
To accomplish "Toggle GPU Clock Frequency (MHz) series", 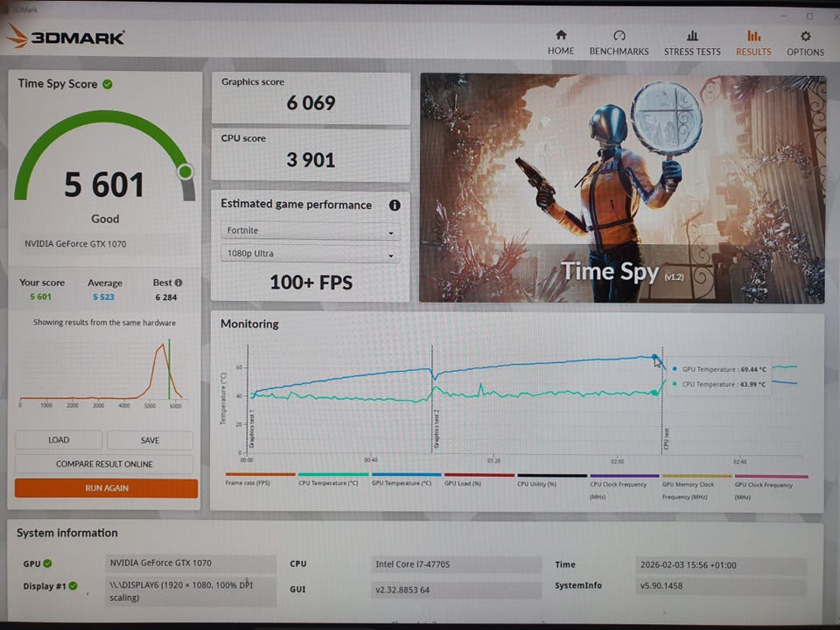I will coord(771,487).
